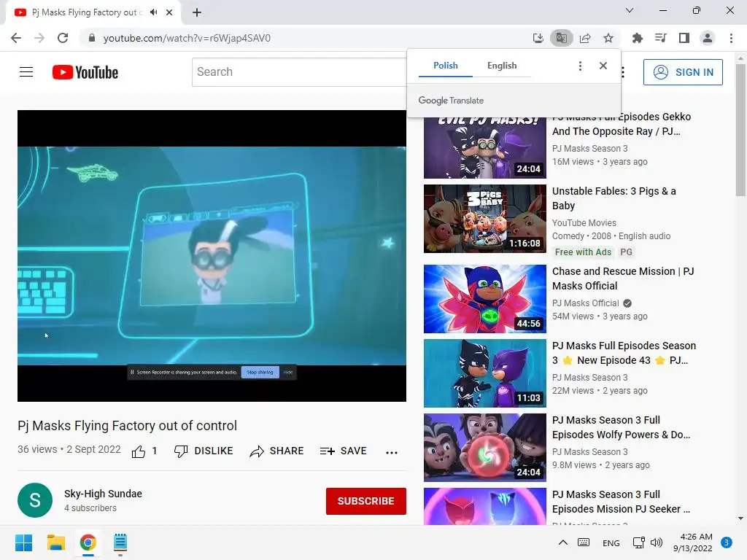Click the address bar URL text

pyautogui.click(x=187, y=38)
